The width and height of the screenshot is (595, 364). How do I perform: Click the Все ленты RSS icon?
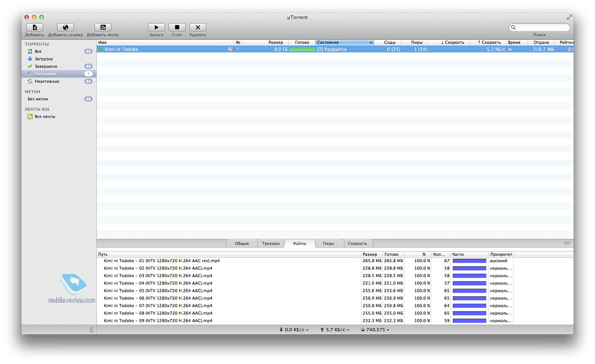point(30,117)
